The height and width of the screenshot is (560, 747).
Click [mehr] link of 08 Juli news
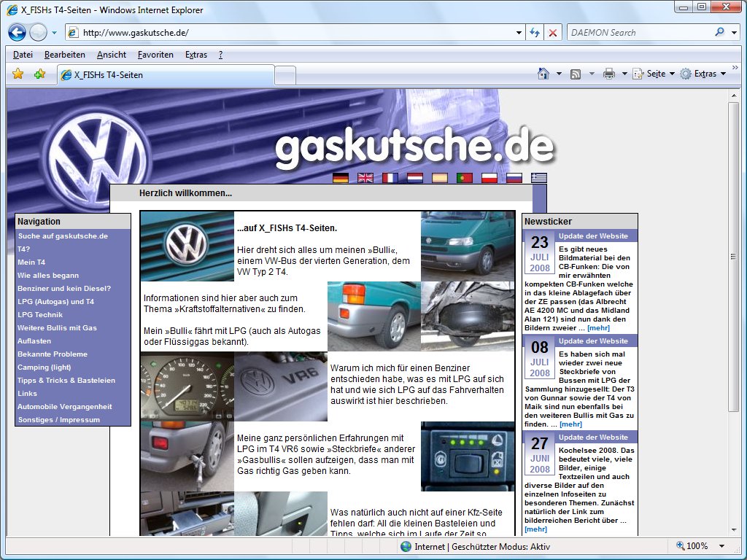click(570, 424)
